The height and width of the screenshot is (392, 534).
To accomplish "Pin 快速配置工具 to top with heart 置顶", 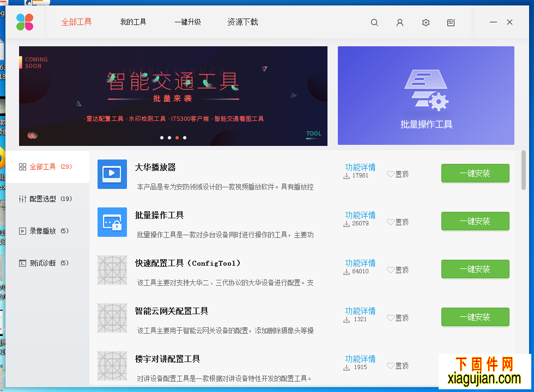I will (398, 270).
